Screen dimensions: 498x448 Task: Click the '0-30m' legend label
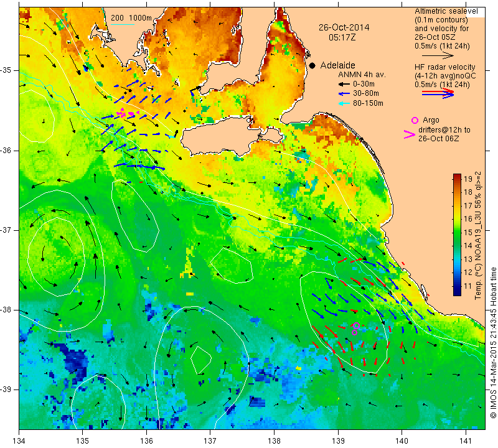364,84
